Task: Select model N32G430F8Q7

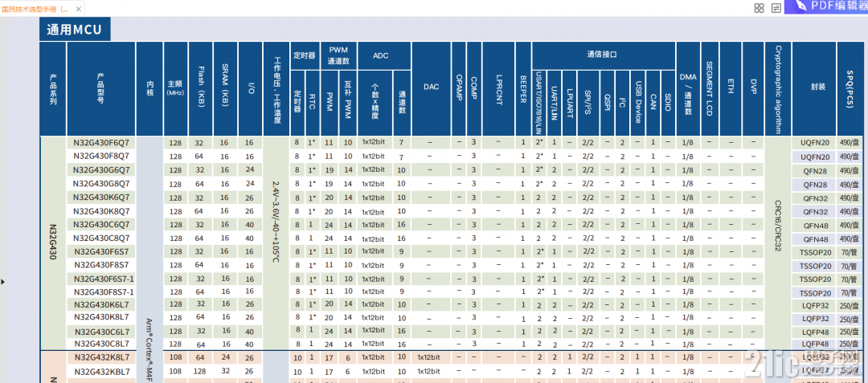Action: pyautogui.click(x=101, y=157)
